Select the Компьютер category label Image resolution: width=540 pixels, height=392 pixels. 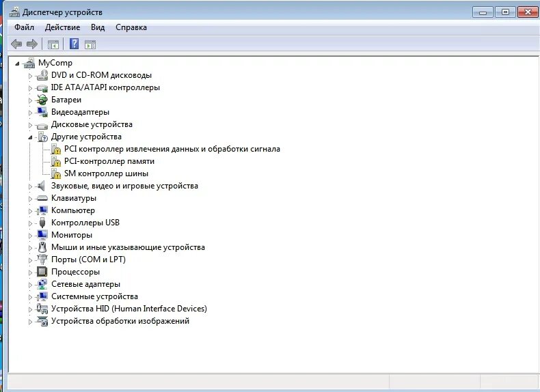[73, 210]
